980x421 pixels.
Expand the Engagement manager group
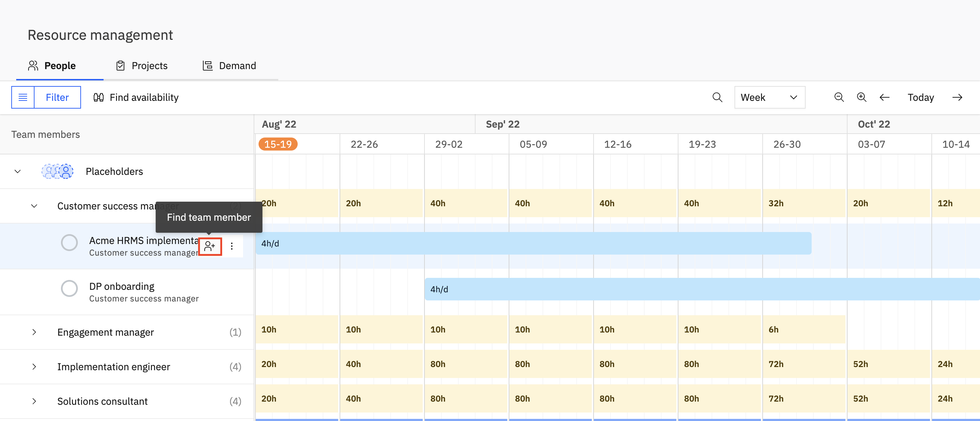(x=34, y=332)
